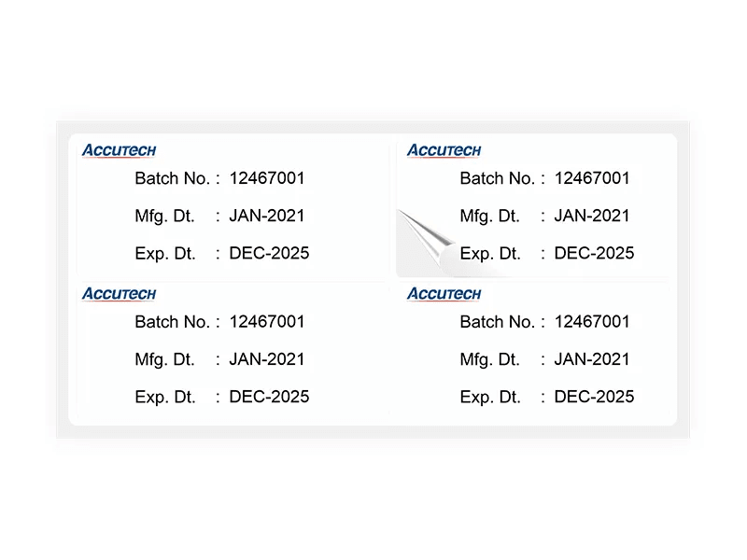Image resolution: width=747 pixels, height=560 pixels.
Task: Select batch number 12467001 on the top-right label
Action: (x=592, y=178)
